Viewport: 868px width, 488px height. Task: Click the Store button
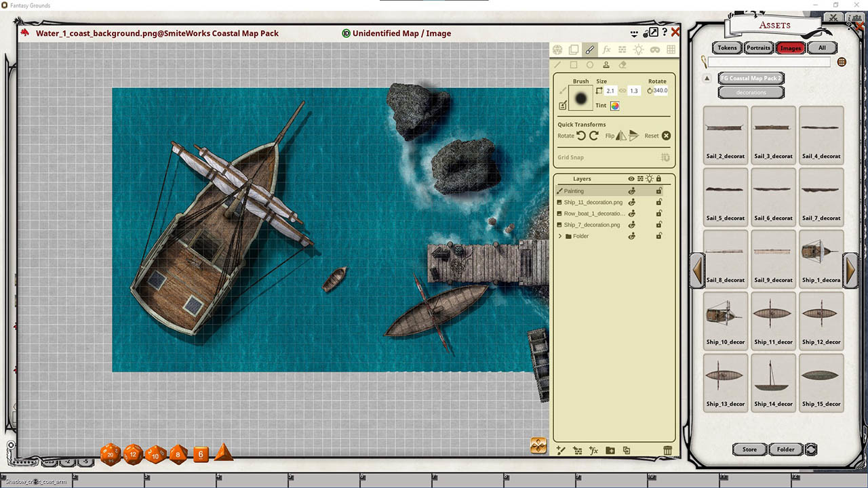(749, 449)
